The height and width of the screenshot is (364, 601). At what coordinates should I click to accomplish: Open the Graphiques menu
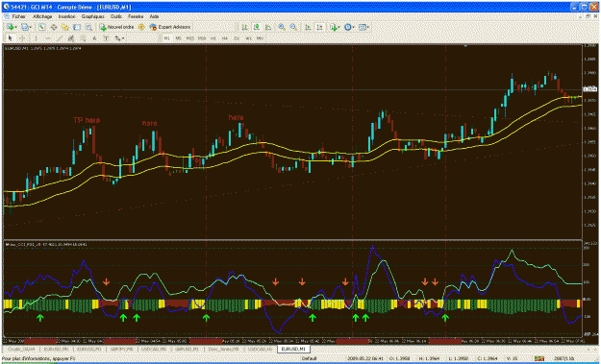click(92, 16)
